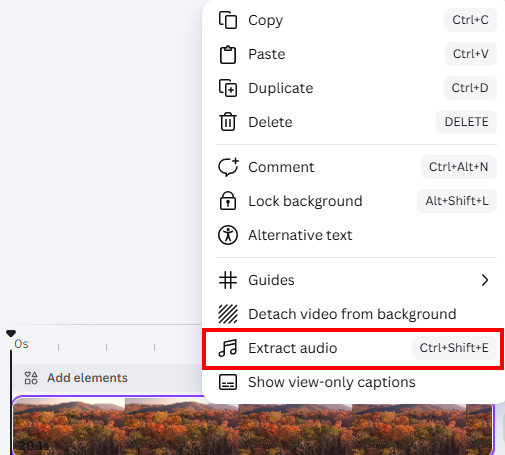505x455 pixels.
Task: Select the autumn forest video clip thumbnail
Action: [x=252, y=425]
